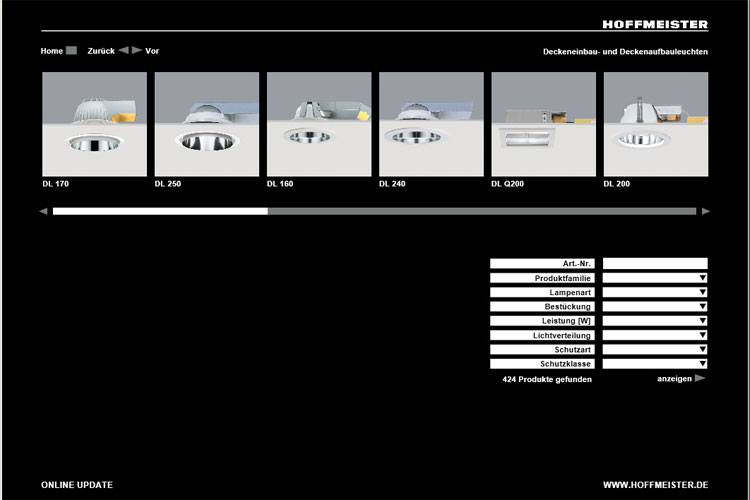The height and width of the screenshot is (500, 750).
Task: Click the white scrollbar thumb under thumbnails
Action: [x=160, y=211]
